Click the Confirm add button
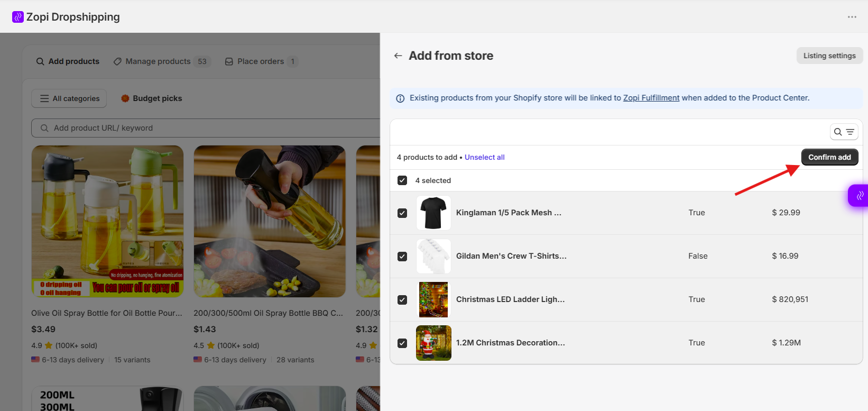 click(x=829, y=157)
